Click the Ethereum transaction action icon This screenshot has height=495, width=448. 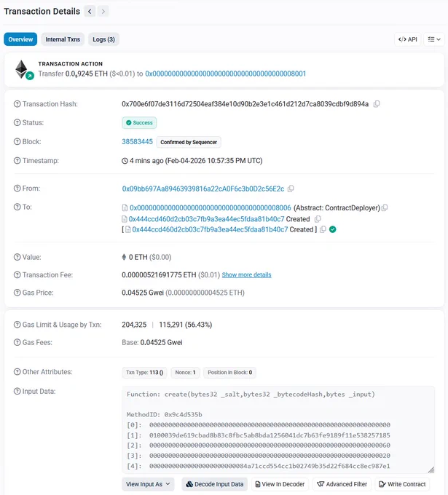24,69
